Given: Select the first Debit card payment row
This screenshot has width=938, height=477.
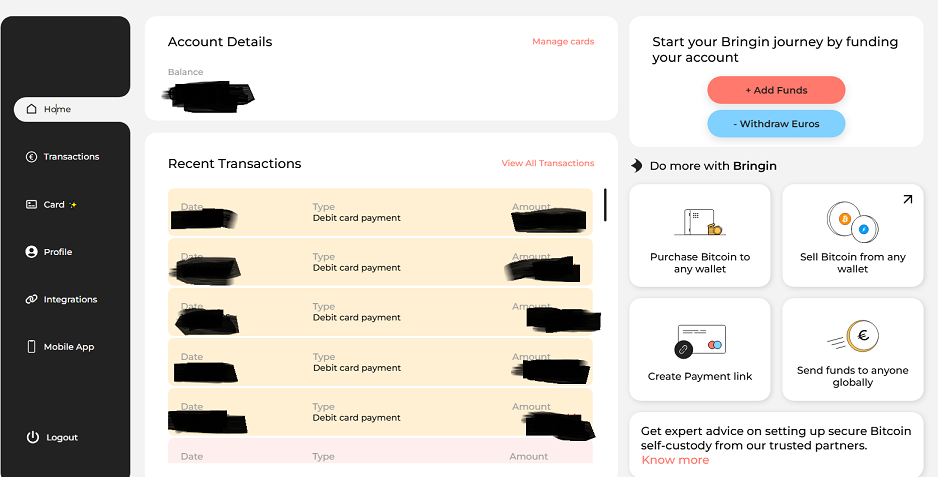Looking at the screenshot, I should (380, 212).
